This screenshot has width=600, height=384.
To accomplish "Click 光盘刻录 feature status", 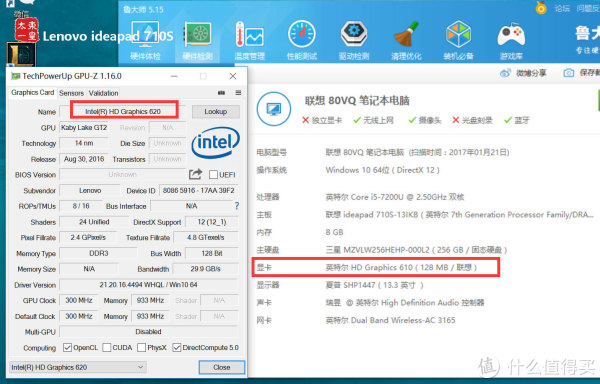I will pos(472,120).
